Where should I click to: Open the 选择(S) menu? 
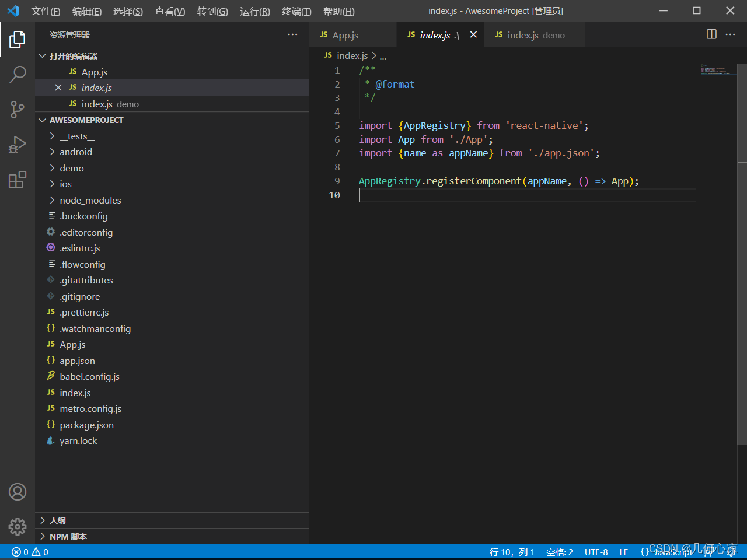[x=128, y=11]
